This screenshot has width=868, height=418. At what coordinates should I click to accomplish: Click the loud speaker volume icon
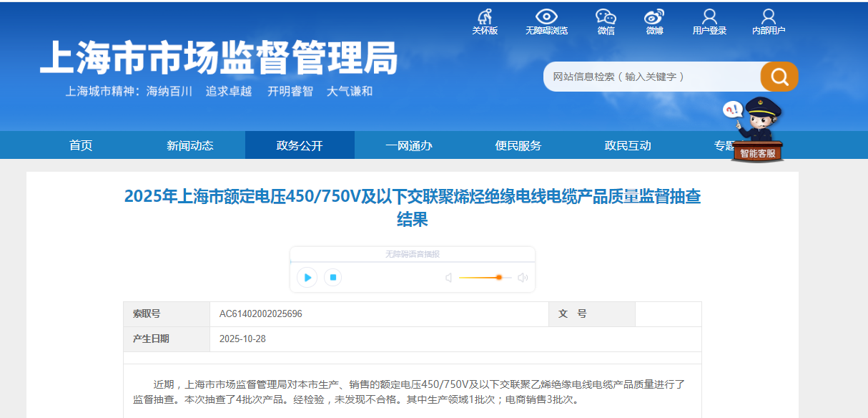(x=523, y=278)
